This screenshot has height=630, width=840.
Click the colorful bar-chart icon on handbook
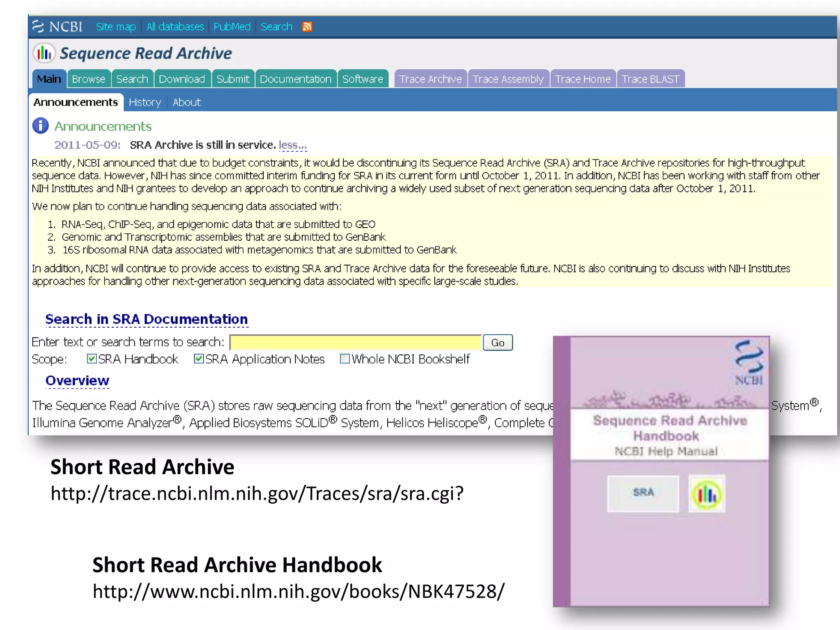[x=706, y=494]
